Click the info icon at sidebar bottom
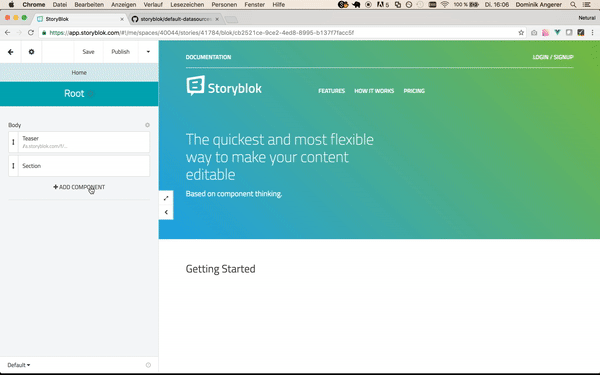 148,365
